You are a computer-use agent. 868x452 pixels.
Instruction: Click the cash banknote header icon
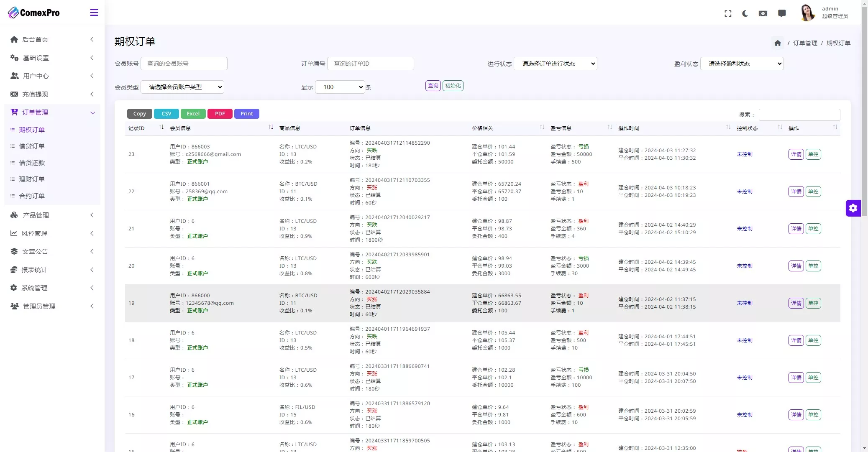(763, 13)
